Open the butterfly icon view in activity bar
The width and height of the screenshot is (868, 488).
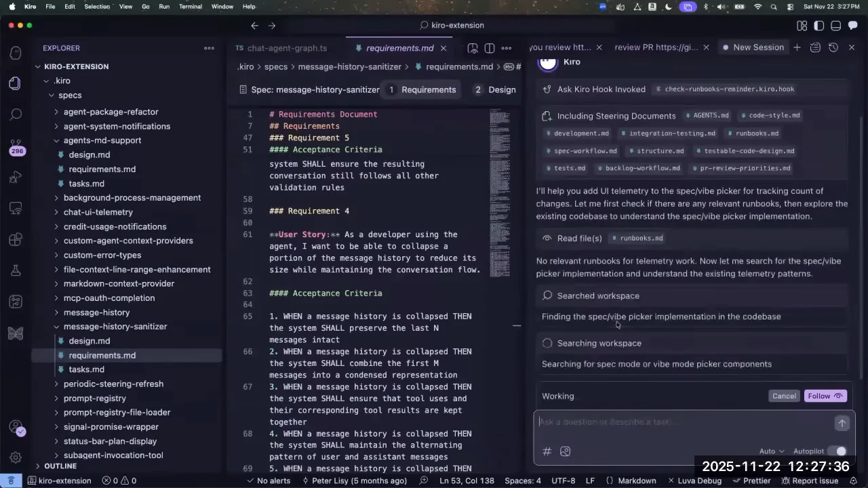tap(16, 333)
